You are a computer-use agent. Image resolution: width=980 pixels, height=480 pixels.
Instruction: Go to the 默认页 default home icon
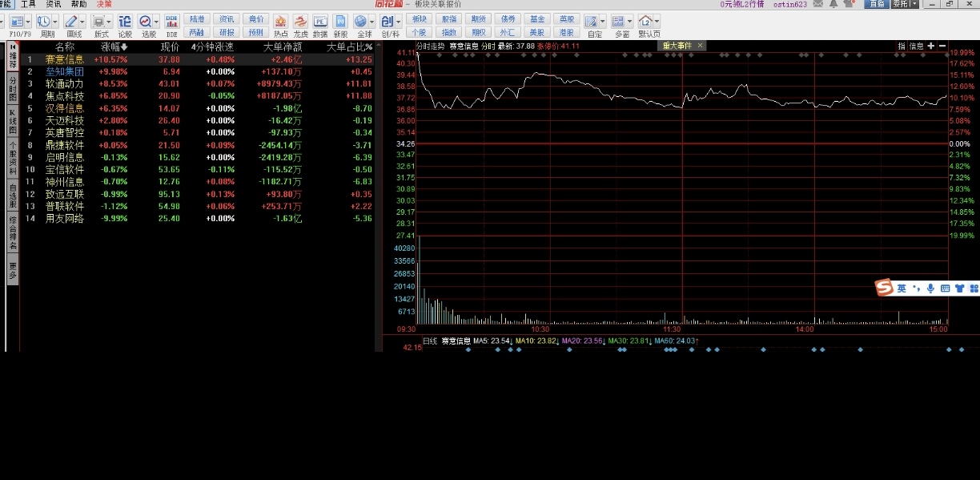click(645, 21)
